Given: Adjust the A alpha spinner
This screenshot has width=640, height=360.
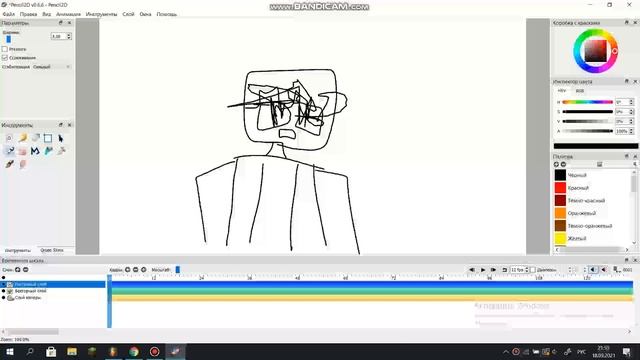Looking at the screenshot, I should click(x=631, y=131).
